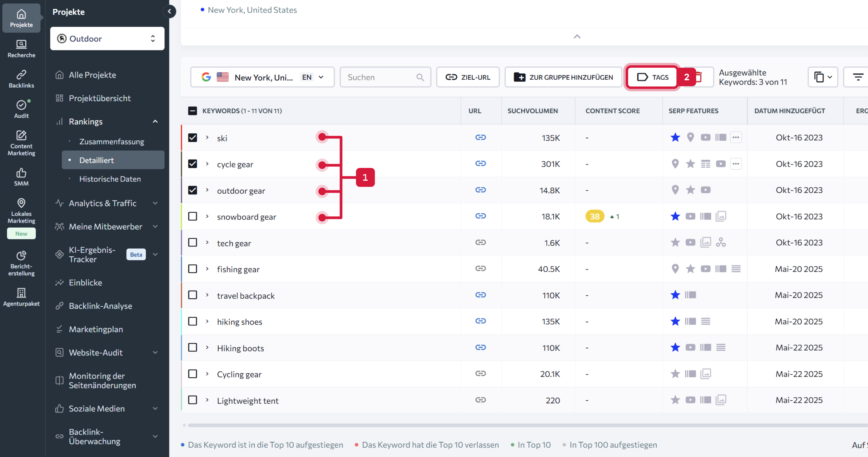This screenshot has width=868, height=457.
Task: Open the filter icon in toolbar
Action: pos(858,78)
